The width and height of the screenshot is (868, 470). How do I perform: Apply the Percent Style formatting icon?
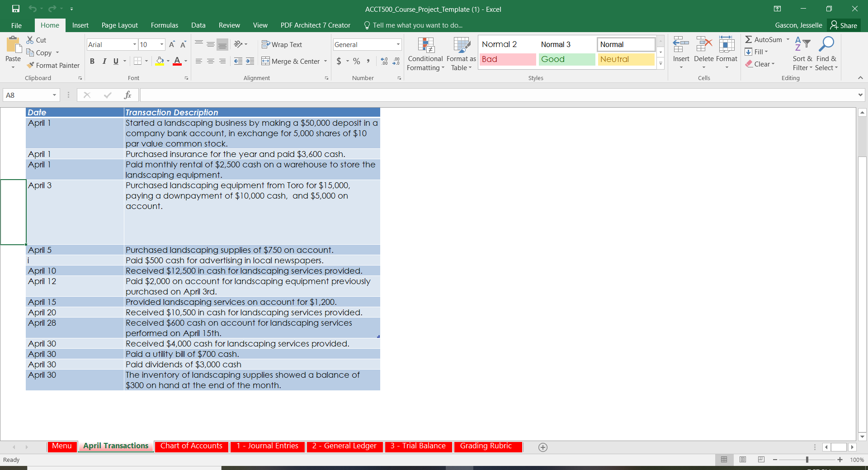356,61
